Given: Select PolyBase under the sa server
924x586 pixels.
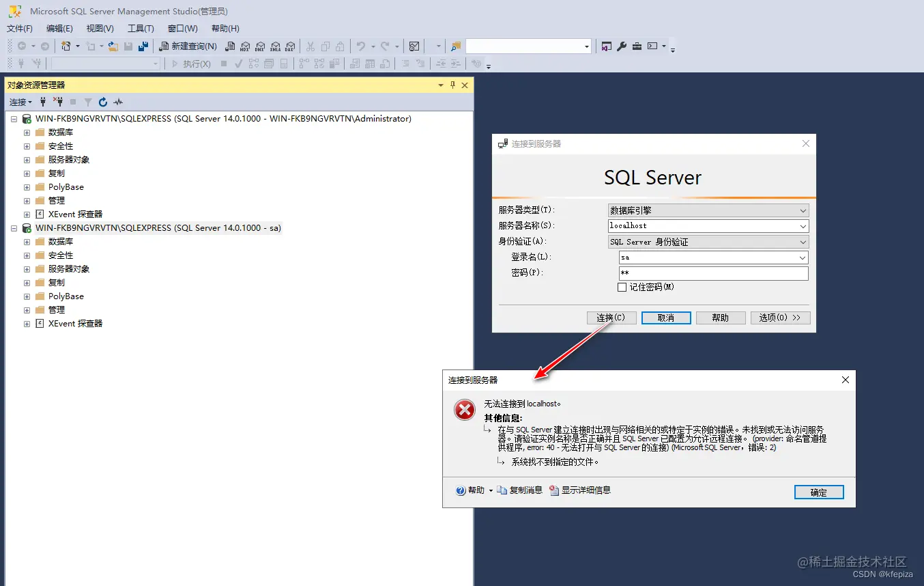Looking at the screenshot, I should [66, 296].
